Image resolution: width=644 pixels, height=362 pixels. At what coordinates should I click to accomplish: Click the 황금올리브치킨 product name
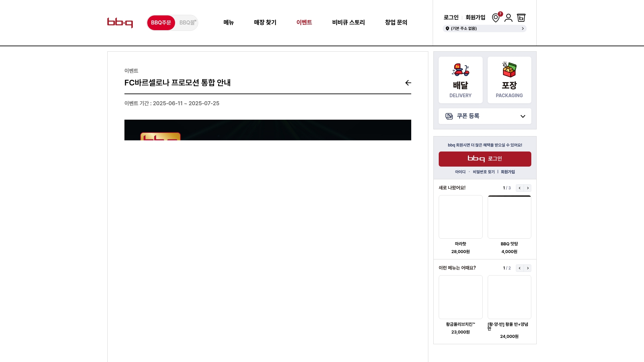461,324
